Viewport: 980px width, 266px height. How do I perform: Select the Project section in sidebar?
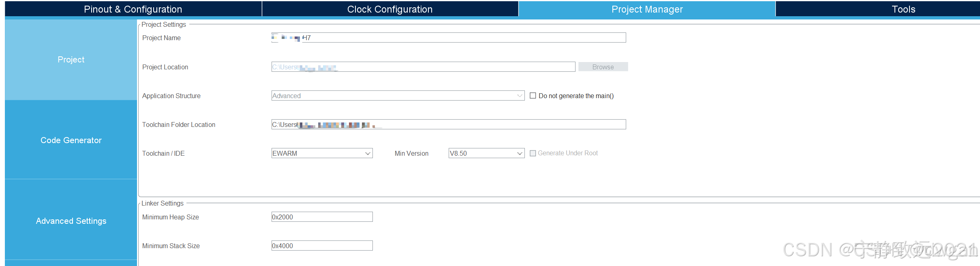[71, 60]
